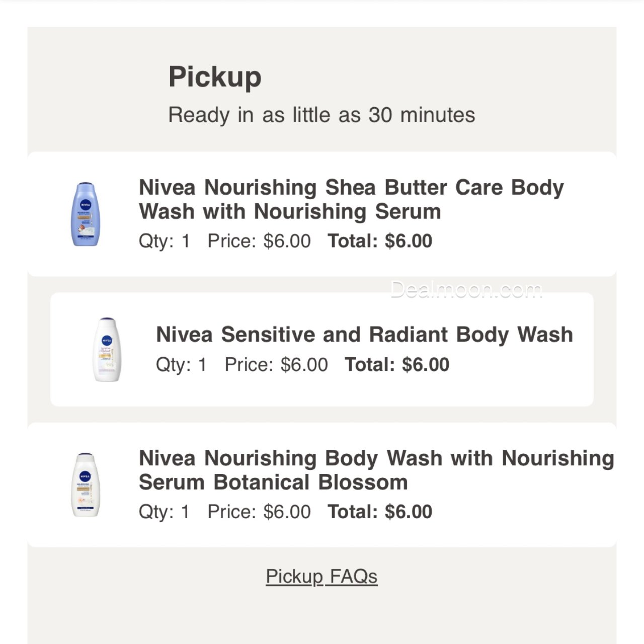This screenshot has height=644, width=644.
Task: Click the quantity of the Shea Butter item
Action: (165, 241)
